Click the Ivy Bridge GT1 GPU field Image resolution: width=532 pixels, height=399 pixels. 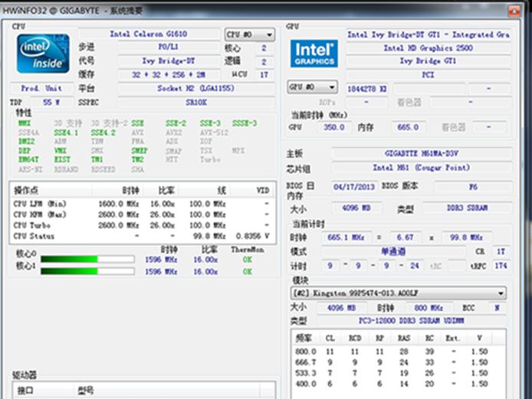pos(429,61)
